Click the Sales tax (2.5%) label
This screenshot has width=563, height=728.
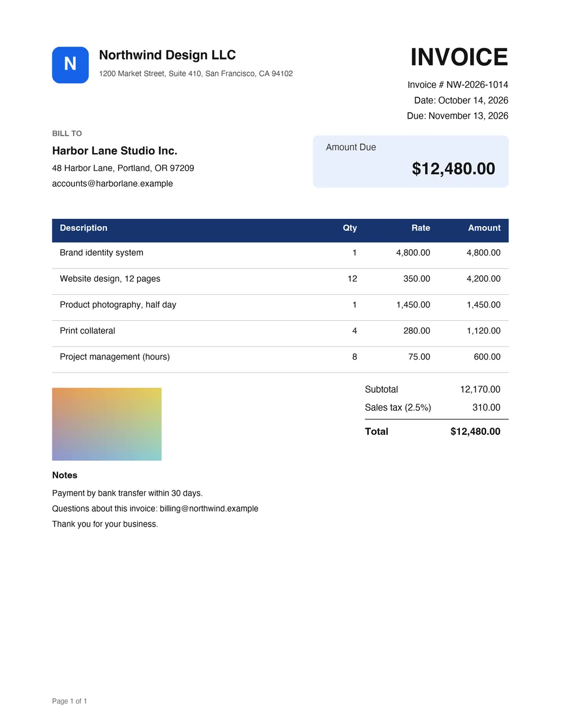[x=398, y=408]
